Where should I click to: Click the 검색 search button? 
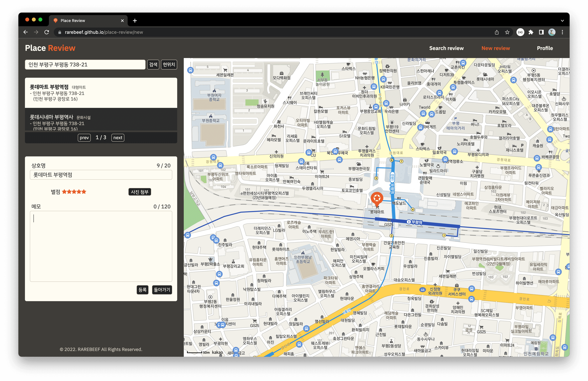(153, 64)
